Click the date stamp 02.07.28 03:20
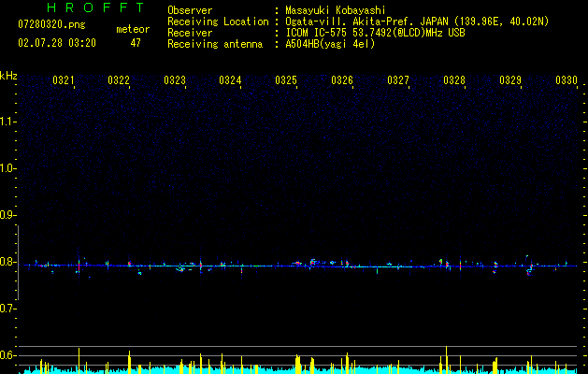588x374 pixels. (57, 43)
